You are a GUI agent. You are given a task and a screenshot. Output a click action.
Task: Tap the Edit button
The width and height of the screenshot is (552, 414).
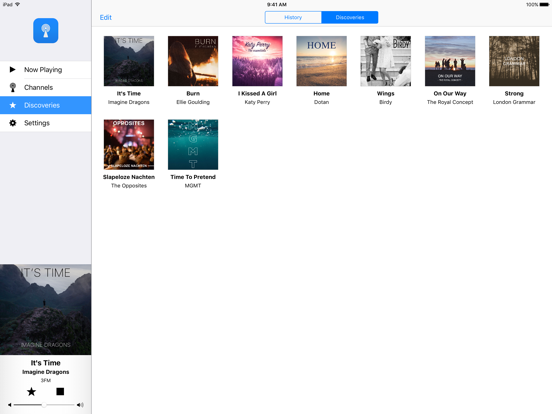[x=106, y=17]
